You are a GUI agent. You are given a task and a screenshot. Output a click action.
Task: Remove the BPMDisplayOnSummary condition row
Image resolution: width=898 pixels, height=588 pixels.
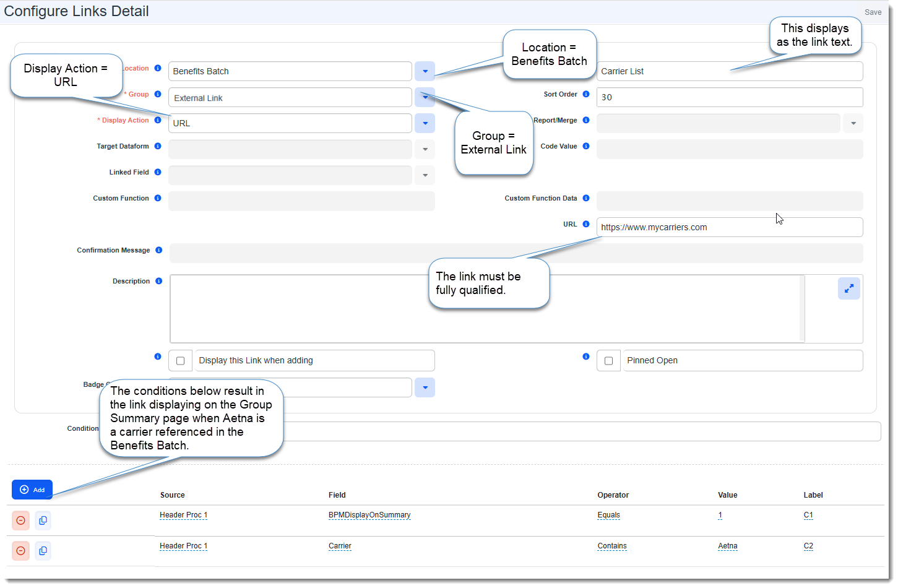click(20, 521)
